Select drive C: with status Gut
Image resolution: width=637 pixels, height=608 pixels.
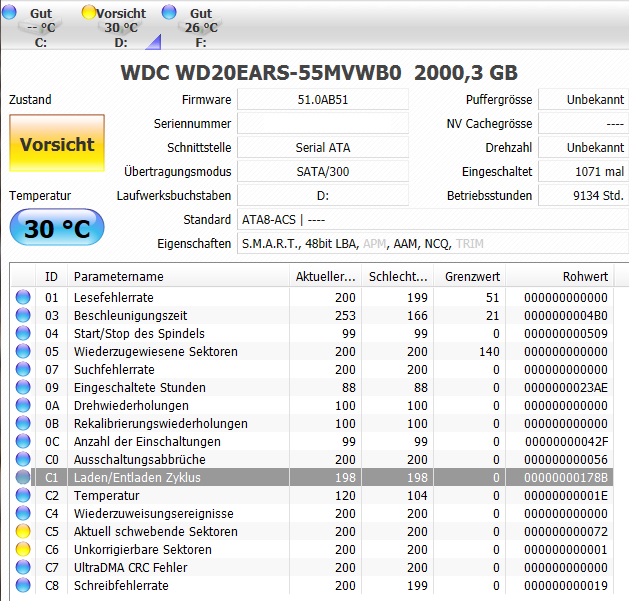tap(41, 27)
